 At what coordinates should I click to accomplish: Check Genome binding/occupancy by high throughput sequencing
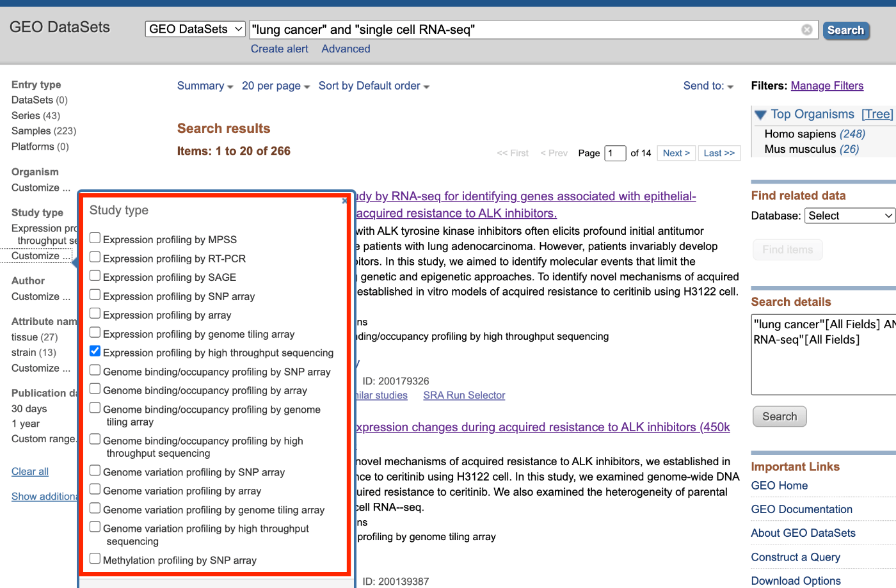pos(95,440)
